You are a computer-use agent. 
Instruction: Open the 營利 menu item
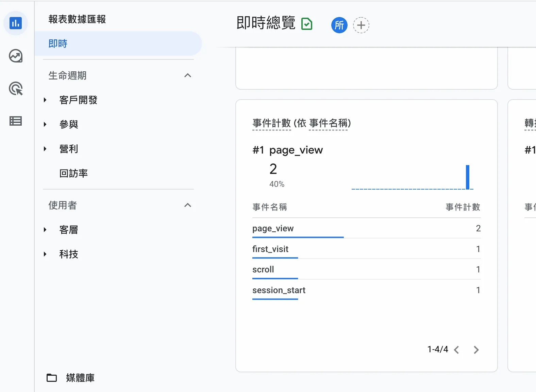point(69,149)
